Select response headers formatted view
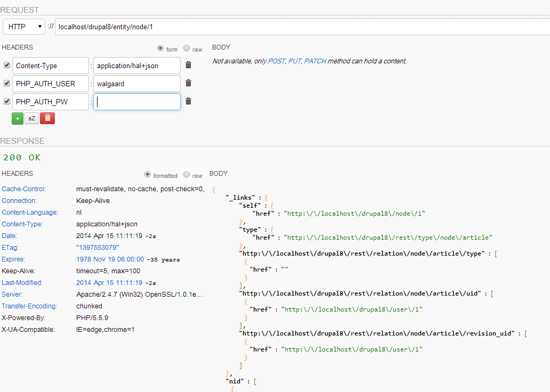Image resolution: width=550 pixels, height=392 pixels. pyautogui.click(x=148, y=174)
